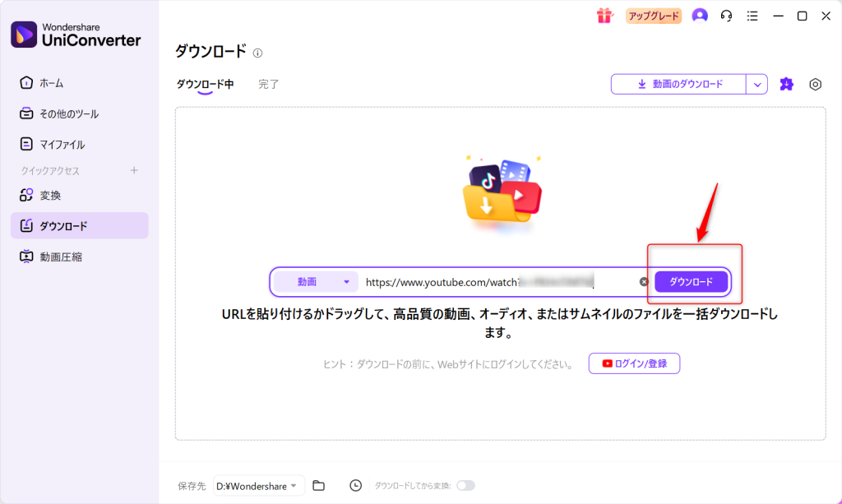Open 変換 in sidebar
The height and width of the screenshot is (504, 842).
80,196
